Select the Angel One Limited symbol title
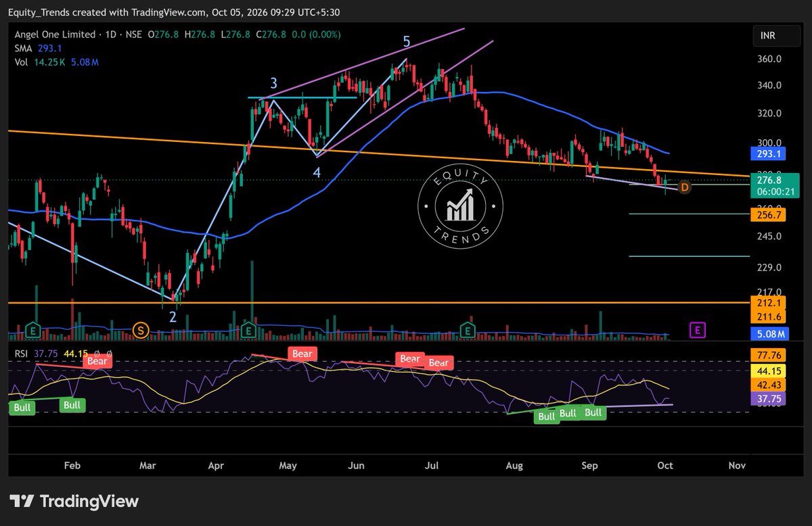Image resolution: width=812 pixels, height=526 pixels. pos(53,34)
